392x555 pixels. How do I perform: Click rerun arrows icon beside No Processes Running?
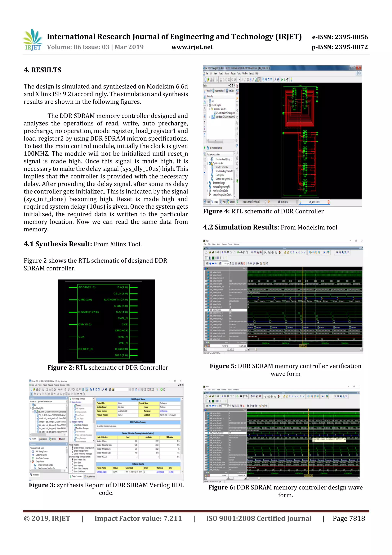(x=207, y=148)
